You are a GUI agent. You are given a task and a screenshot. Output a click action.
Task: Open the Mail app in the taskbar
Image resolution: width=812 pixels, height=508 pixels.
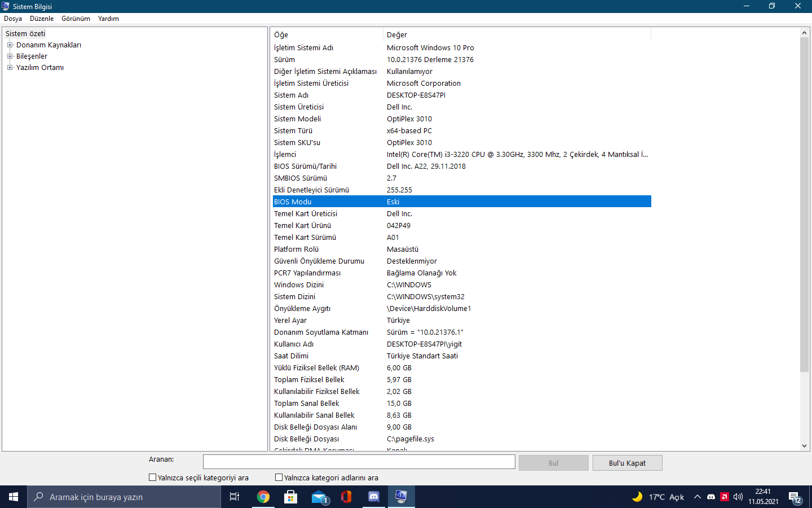click(319, 497)
